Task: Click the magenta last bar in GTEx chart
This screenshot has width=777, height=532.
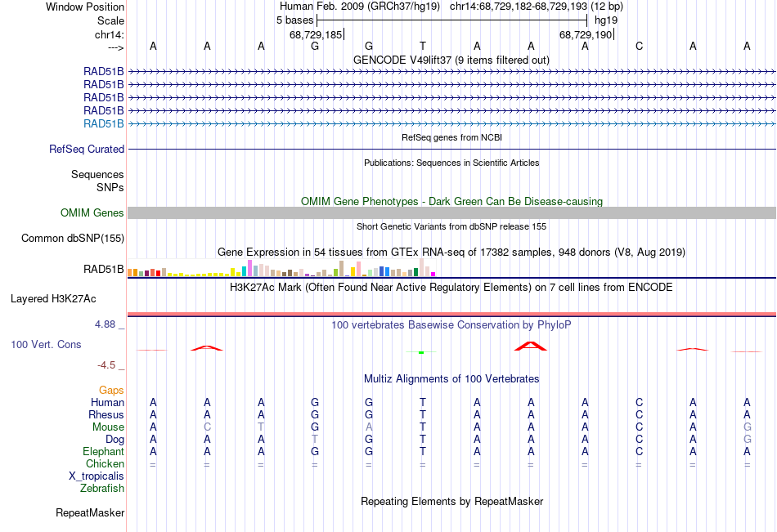Action: click(433, 274)
